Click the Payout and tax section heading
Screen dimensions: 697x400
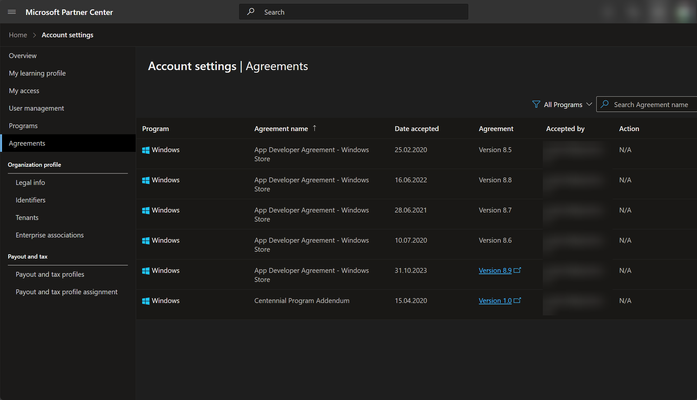(28, 257)
